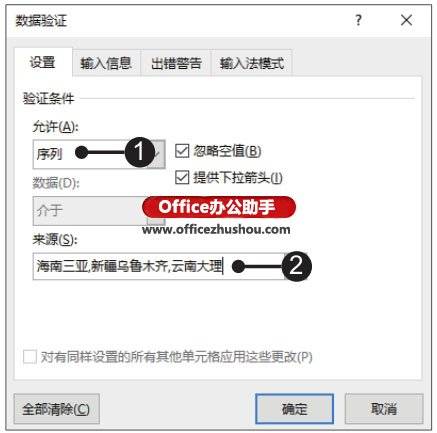Click the black number 1 marker
Screen dimensions: 437x433
click(140, 152)
